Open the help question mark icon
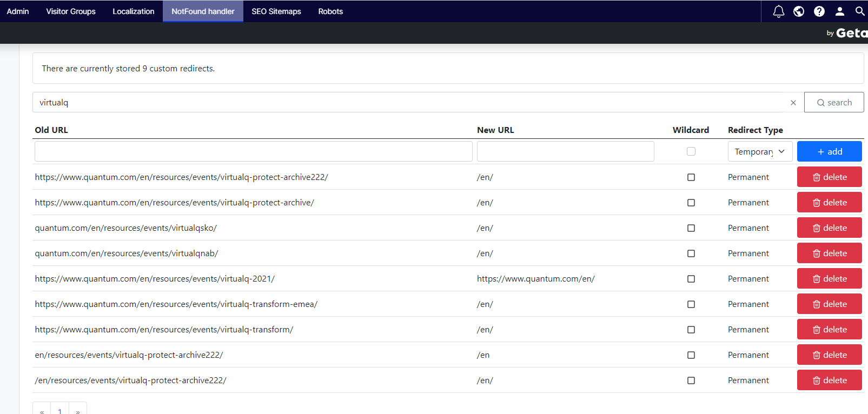 (819, 11)
